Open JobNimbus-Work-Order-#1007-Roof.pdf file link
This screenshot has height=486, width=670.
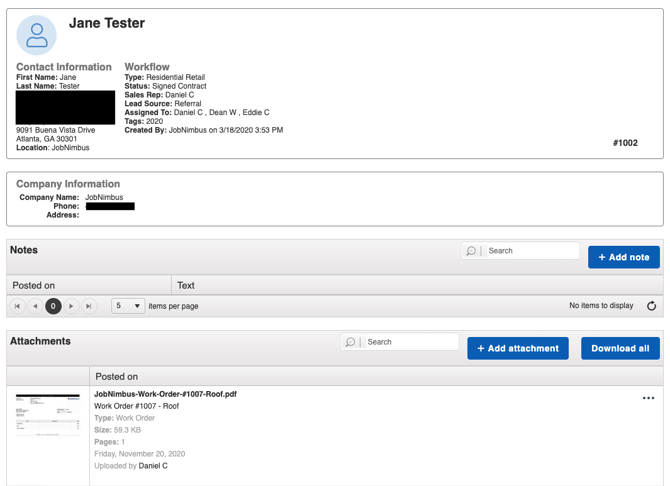coord(165,394)
